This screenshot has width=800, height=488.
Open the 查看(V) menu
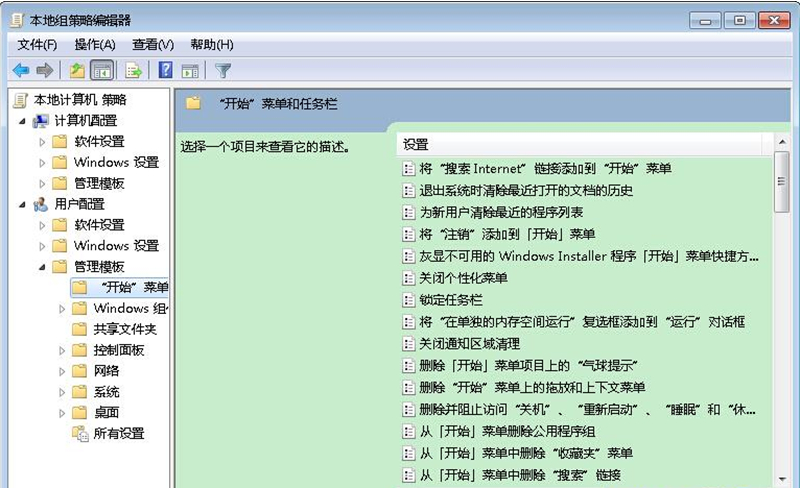point(153,45)
